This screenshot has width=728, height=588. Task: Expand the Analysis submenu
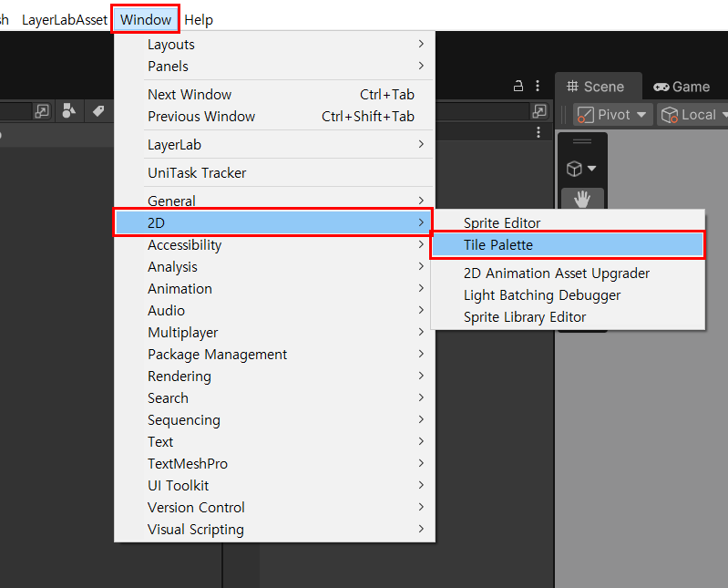point(274,266)
